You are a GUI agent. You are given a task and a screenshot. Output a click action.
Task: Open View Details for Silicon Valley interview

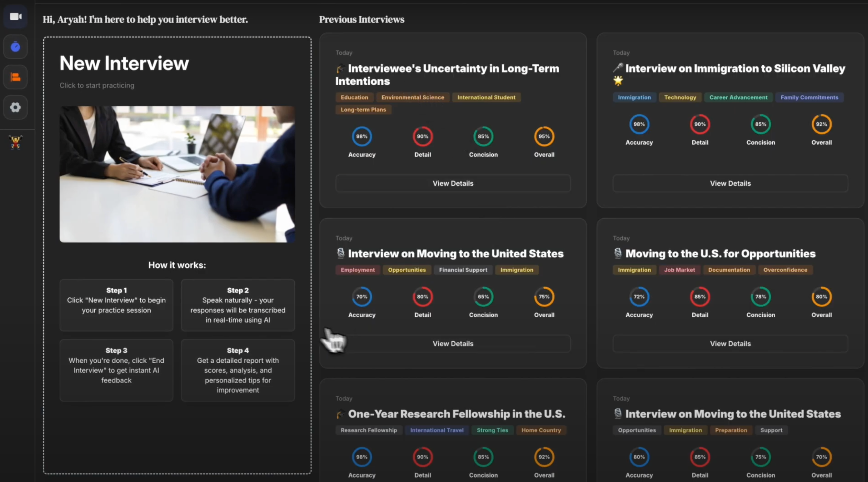point(730,183)
